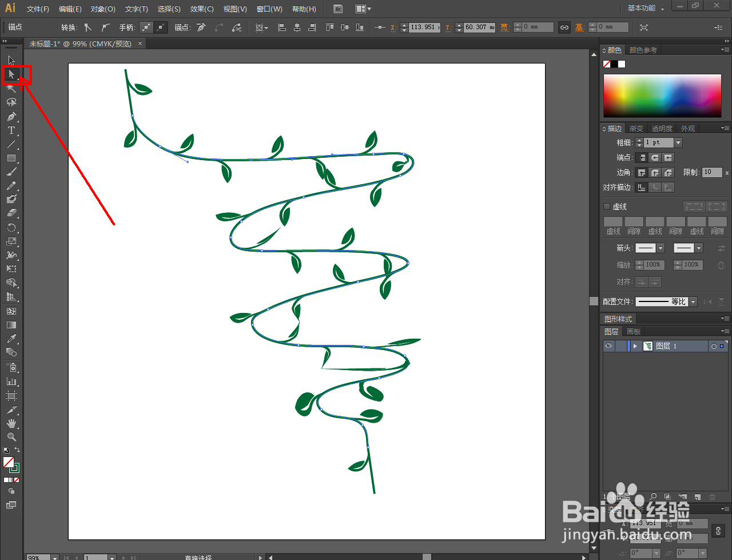Choose align stroke to center option
The width and height of the screenshot is (732, 560).
point(641,187)
